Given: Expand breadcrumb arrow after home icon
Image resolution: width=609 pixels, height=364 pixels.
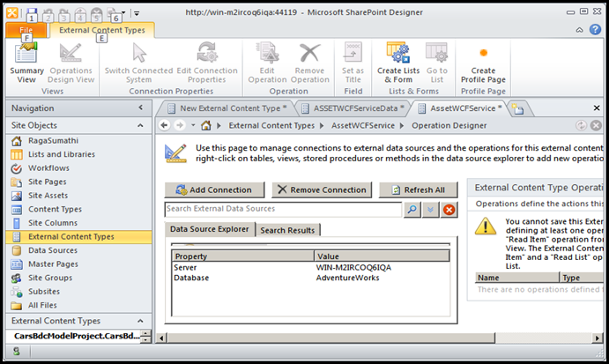Looking at the screenshot, I should pos(219,125).
